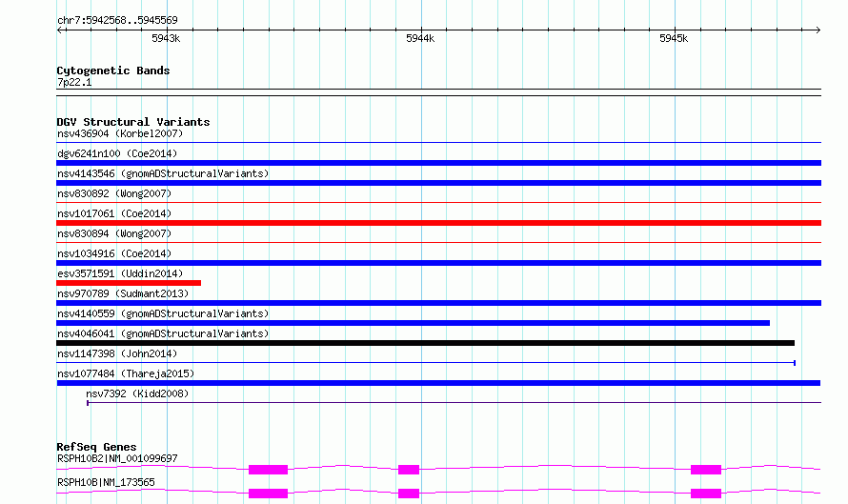
Task: Select variant label nsv970789 (Sudmant2013)
Action: coord(123,293)
